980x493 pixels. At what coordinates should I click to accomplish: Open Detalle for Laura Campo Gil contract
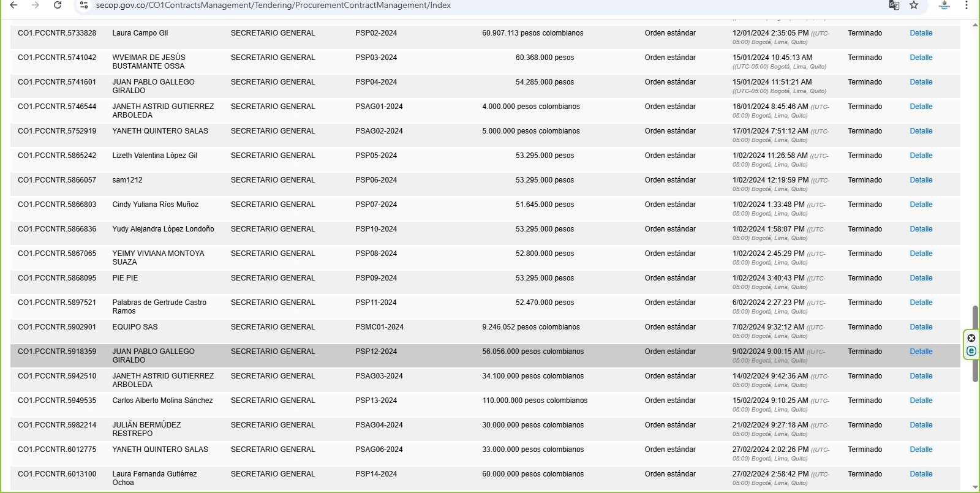point(921,33)
